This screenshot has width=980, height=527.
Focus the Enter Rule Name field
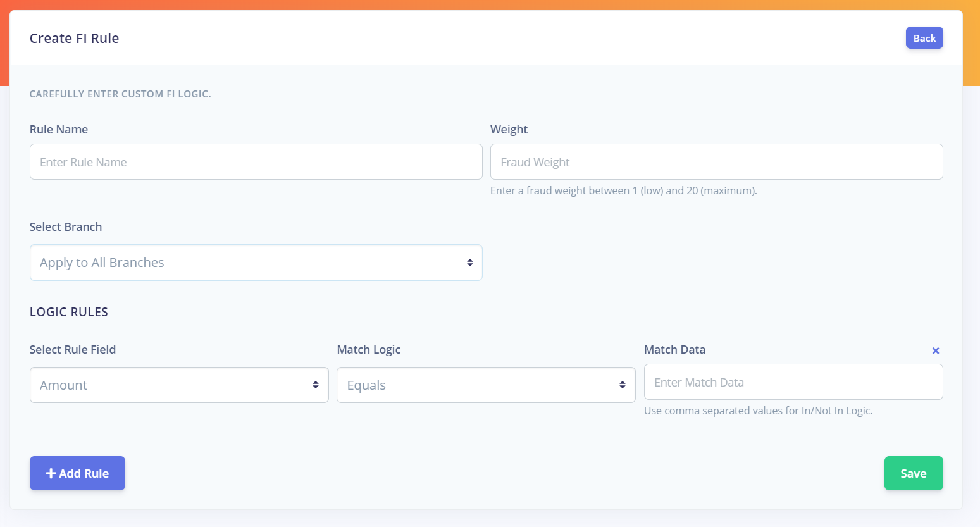pos(256,162)
